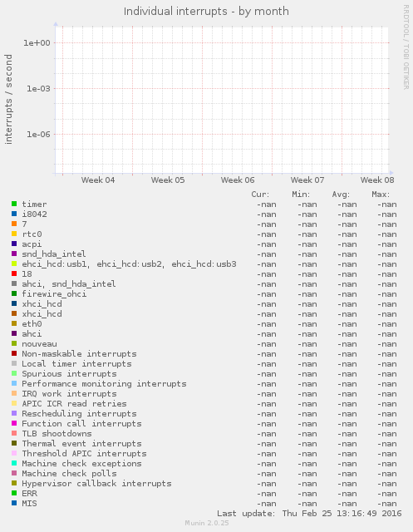Click the Machine check exceptions cyan swatch
The height and width of the screenshot is (532, 413).
14,463
